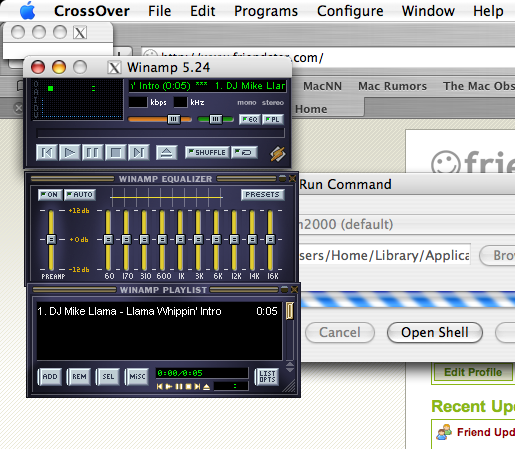Click the 3K equalizer band slider
This screenshot has height=449, width=515.
[198, 240]
